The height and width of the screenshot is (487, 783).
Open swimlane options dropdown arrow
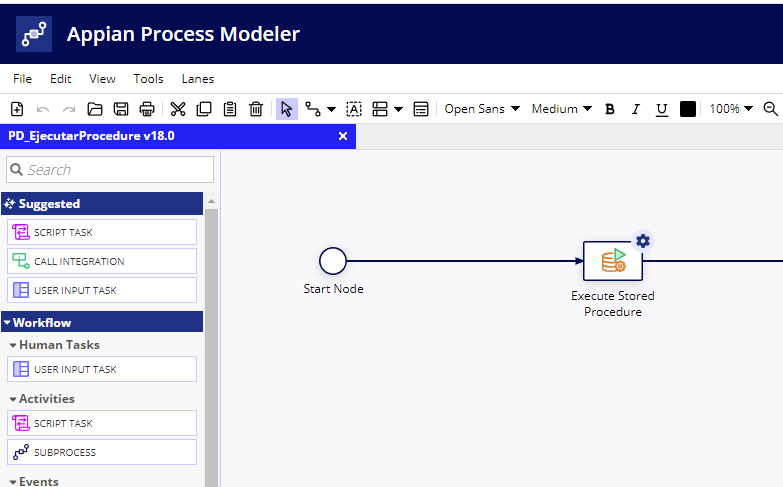(398, 109)
